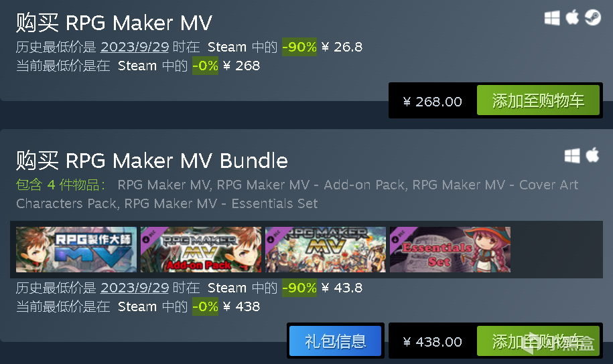Click the 包含 4 件物品 item list text
Image resolution: width=613 pixels, height=364 pixels.
[x=60, y=185]
